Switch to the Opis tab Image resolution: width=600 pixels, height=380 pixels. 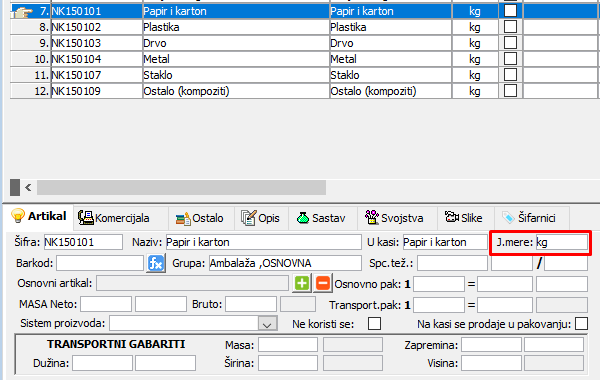[261, 218]
